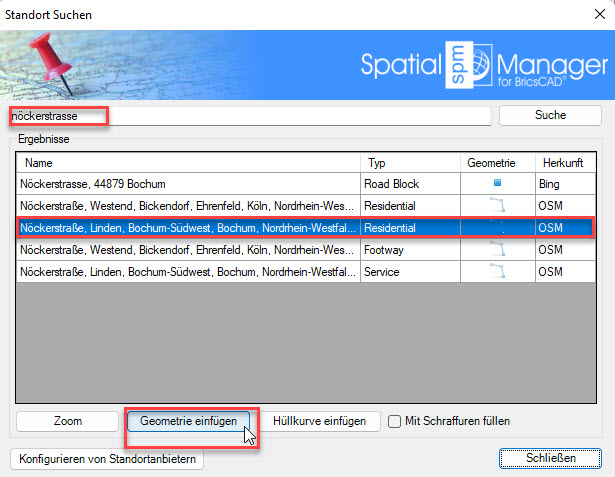Click the Spatial Manager logo in banner
Viewport: 615px width, 477px height.
pos(479,63)
